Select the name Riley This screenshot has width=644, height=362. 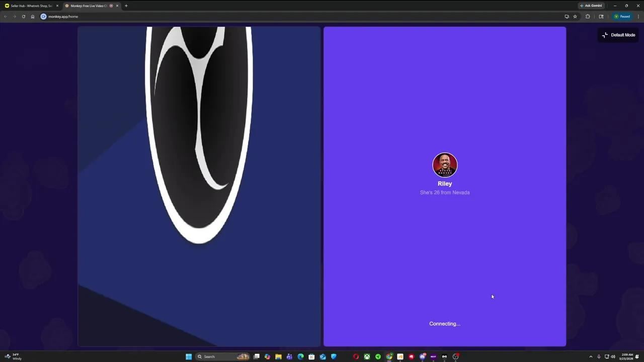pyautogui.click(x=445, y=184)
